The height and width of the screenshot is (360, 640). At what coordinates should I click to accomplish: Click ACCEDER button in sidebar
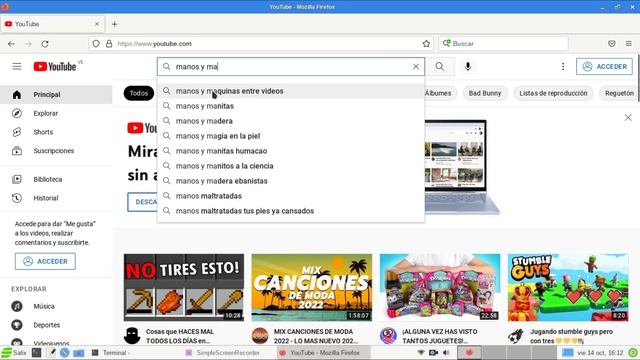click(x=45, y=261)
